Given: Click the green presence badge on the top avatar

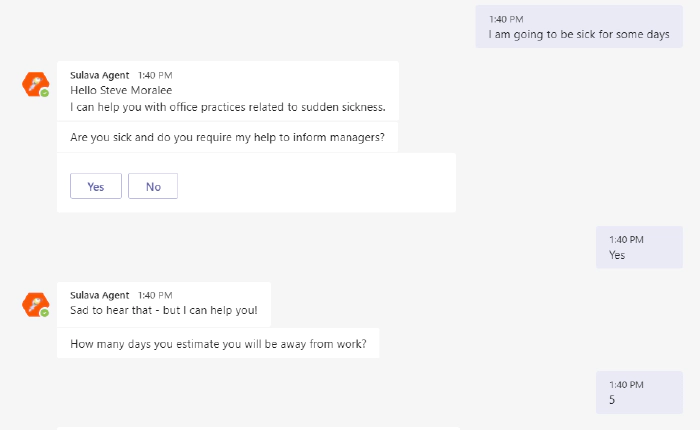Looking at the screenshot, I should click(45, 93).
